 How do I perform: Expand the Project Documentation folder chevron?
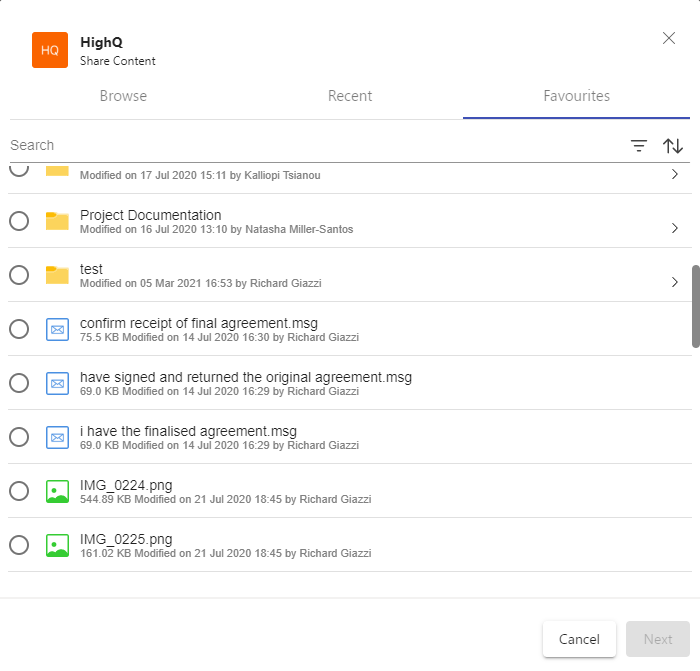coord(675,228)
